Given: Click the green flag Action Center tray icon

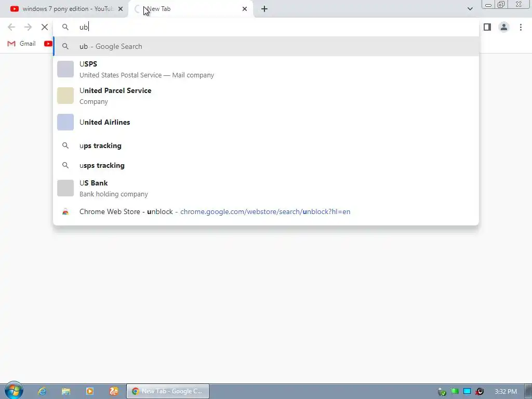Looking at the screenshot, I should point(455,392).
